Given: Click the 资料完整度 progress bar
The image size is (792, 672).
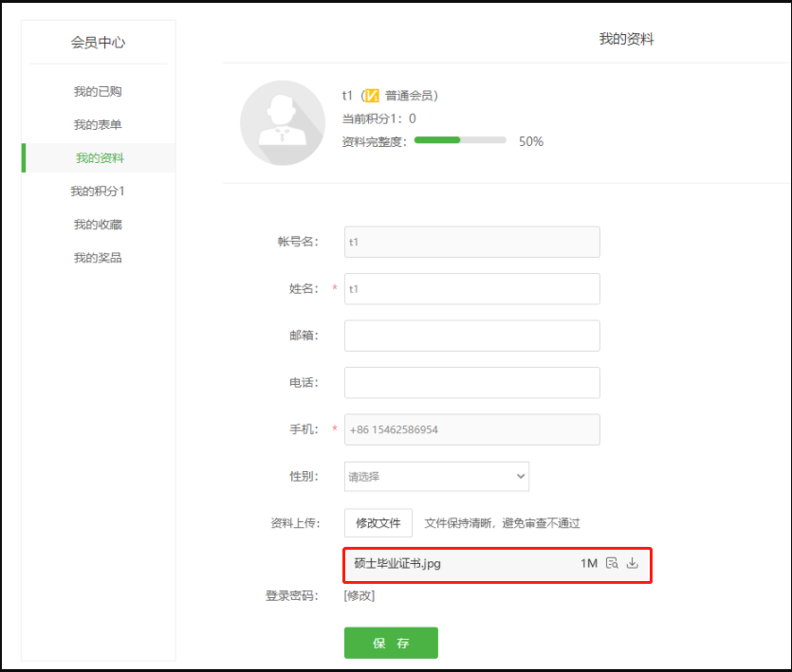Looking at the screenshot, I should tap(460, 141).
